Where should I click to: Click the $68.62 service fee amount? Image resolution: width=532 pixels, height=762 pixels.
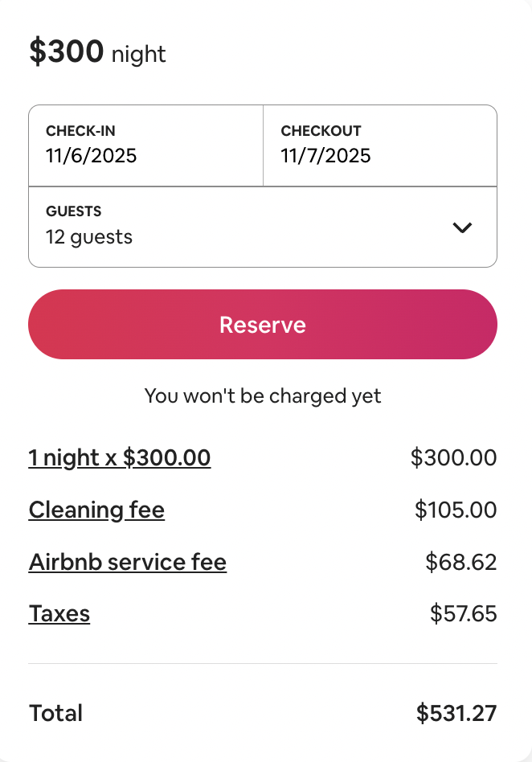tap(460, 562)
